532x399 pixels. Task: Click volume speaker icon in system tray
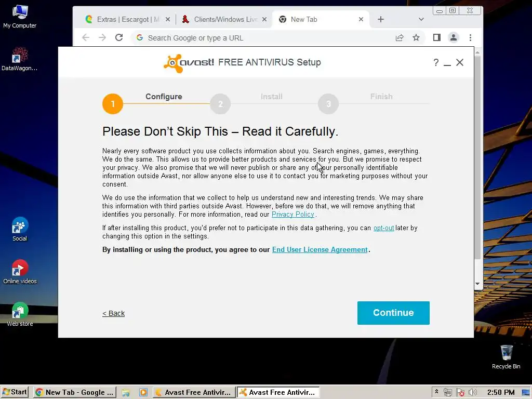pyautogui.click(x=472, y=393)
